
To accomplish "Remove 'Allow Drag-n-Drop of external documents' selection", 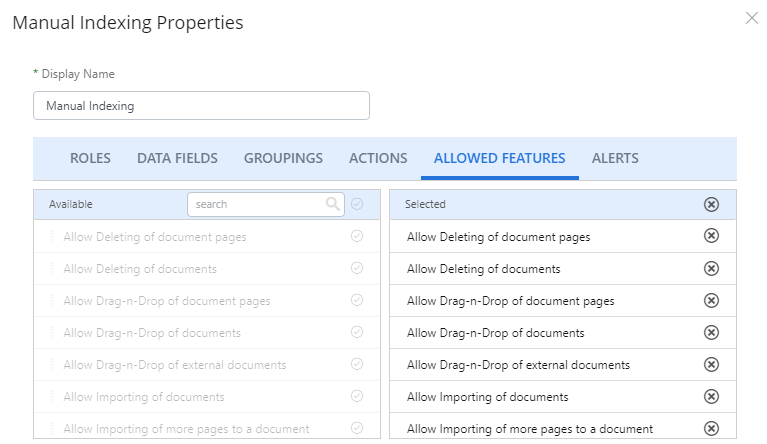I will 711,364.
